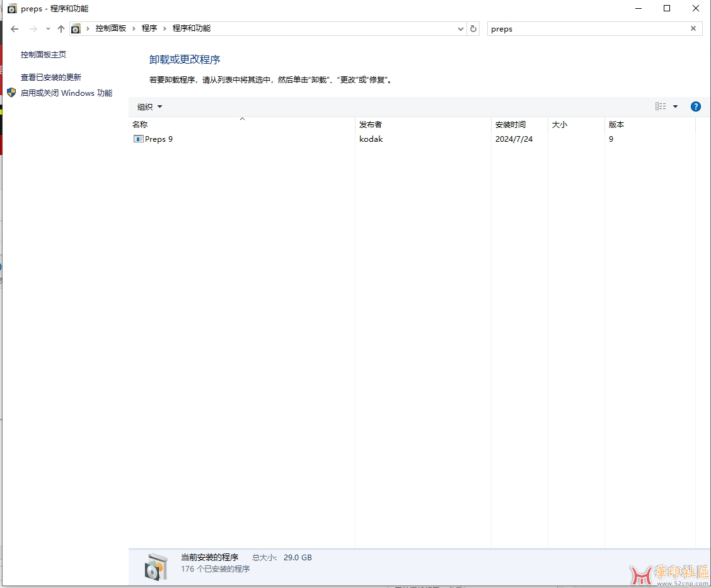The width and height of the screenshot is (711, 588).
Task: Go back with the Back arrow
Action: [x=14, y=29]
